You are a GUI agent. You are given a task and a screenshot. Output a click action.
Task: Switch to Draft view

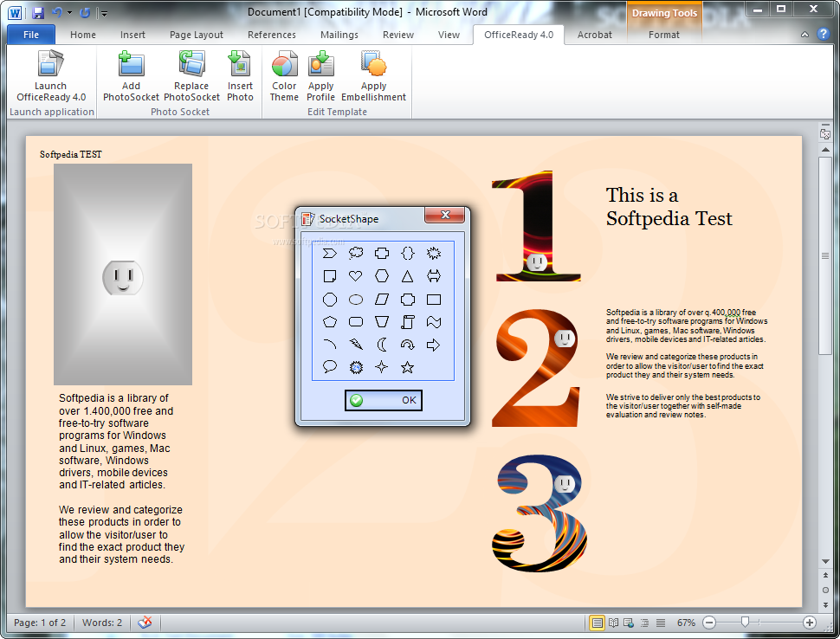(x=661, y=623)
